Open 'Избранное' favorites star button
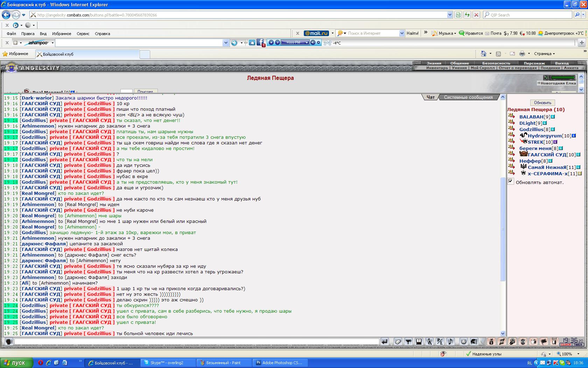Viewport: 588px width, 368px height. [15, 54]
